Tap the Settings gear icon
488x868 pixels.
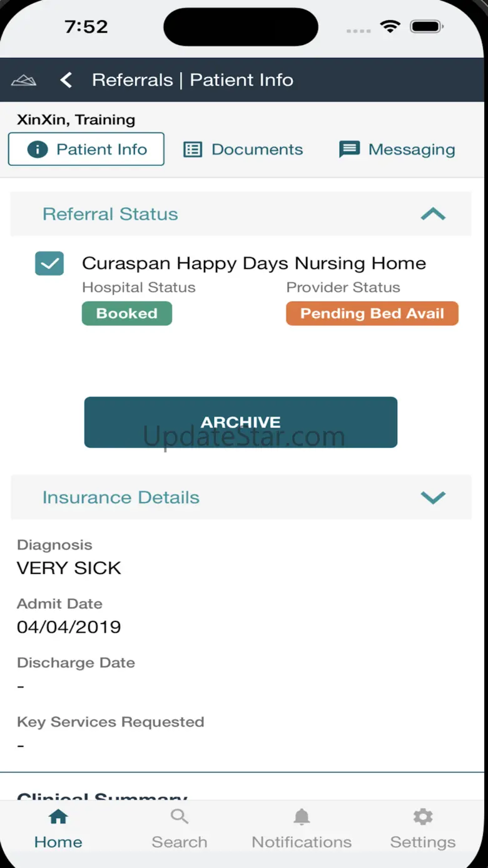[x=423, y=817]
